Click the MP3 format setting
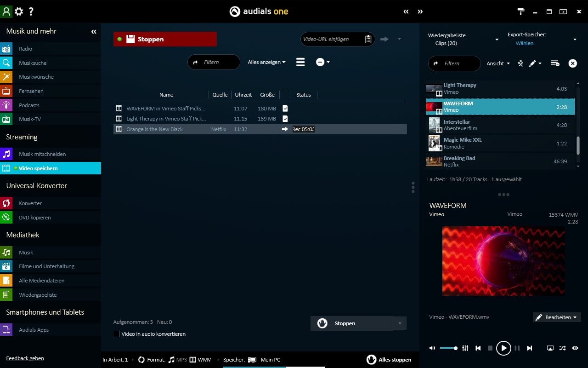Image resolution: width=588 pixels, height=368 pixels. pos(177,360)
